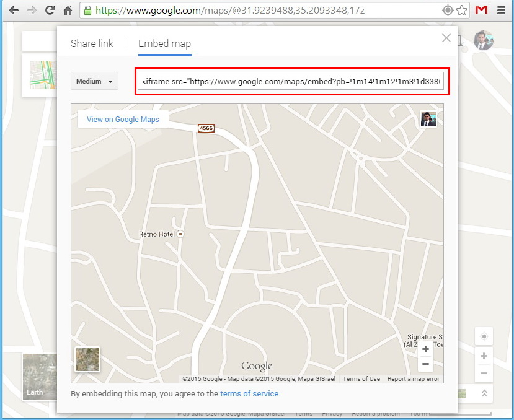Click the Google logo on embedded map

(x=257, y=366)
